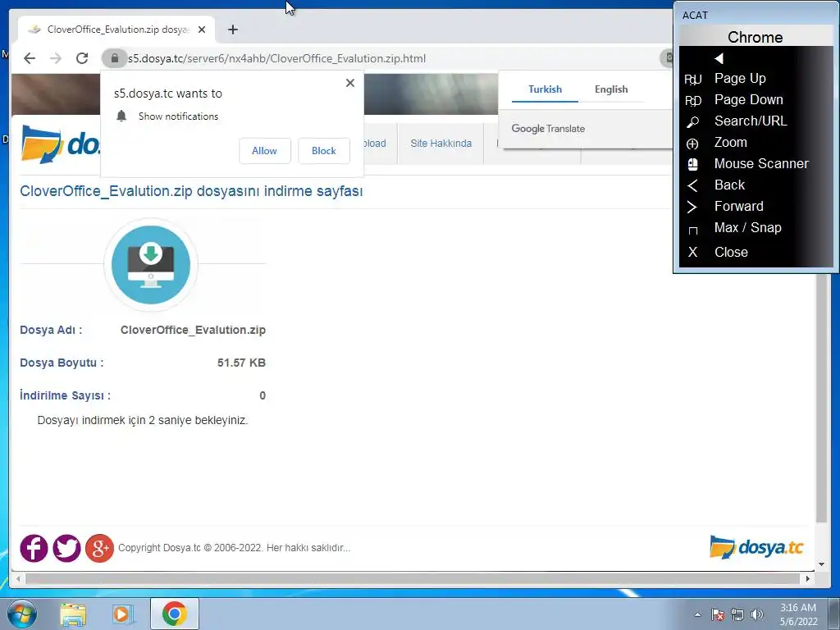Click the network tray icon
The height and width of the screenshot is (630, 840).
click(737, 614)
